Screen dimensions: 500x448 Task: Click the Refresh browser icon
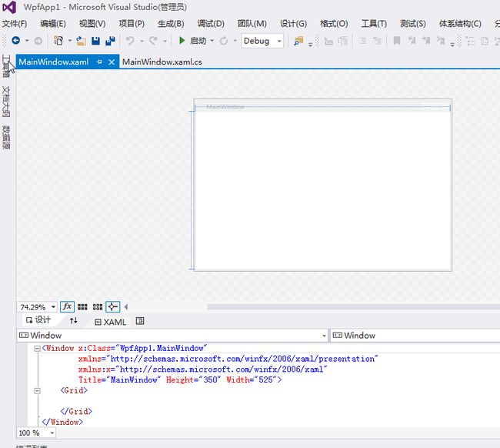coord(224,41)
